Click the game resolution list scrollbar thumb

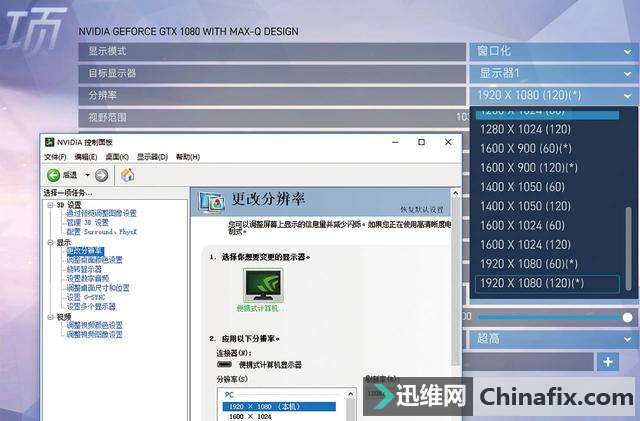click(x=629, y=248)
